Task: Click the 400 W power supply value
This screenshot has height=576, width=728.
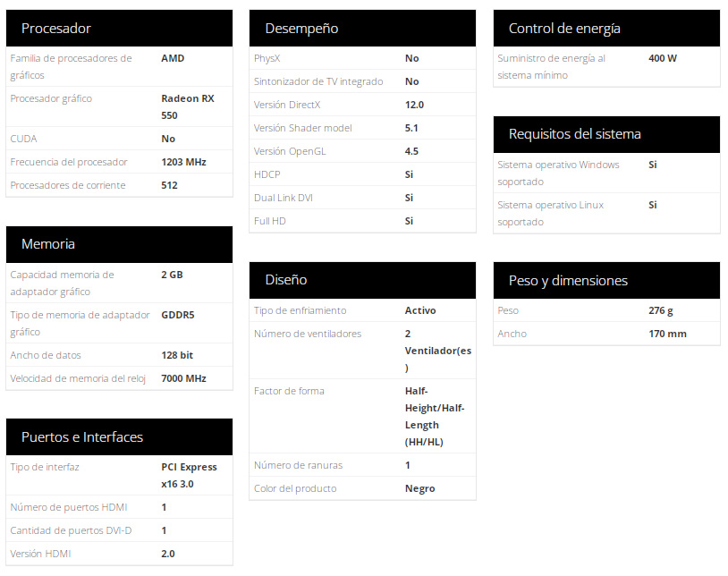Action: point(663,58)
